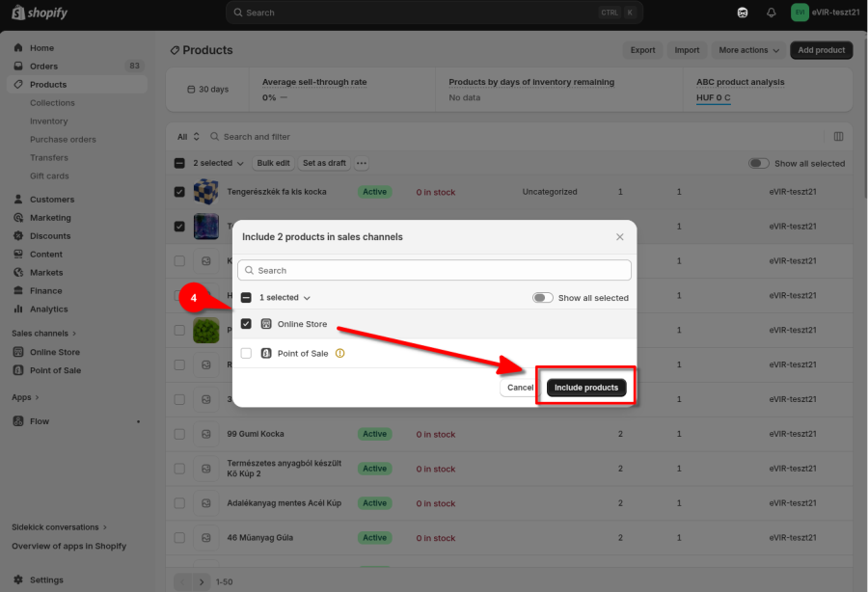Screen dimensions: 868x592
Task: Click the Marketing target icon
Action: pos(18,218)
